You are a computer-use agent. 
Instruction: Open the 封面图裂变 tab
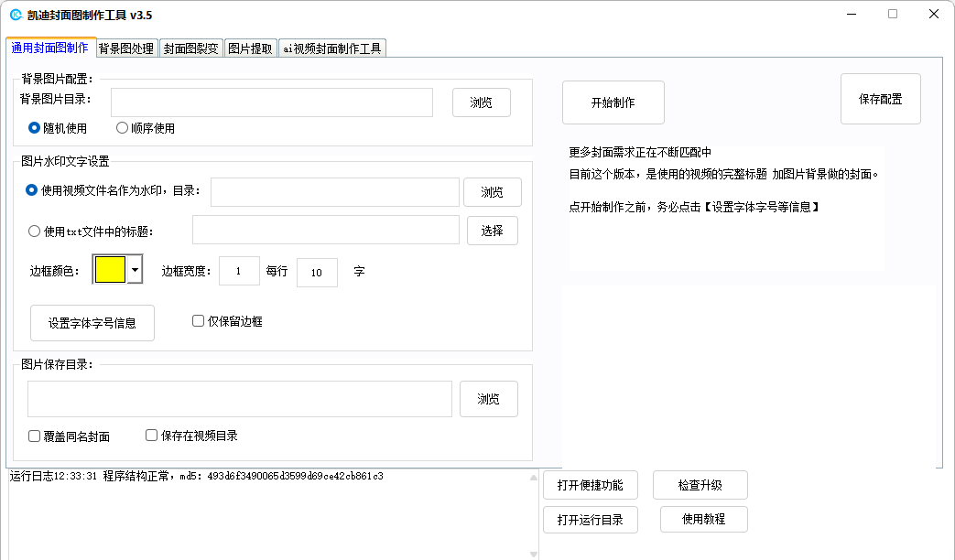coord(191,48)
